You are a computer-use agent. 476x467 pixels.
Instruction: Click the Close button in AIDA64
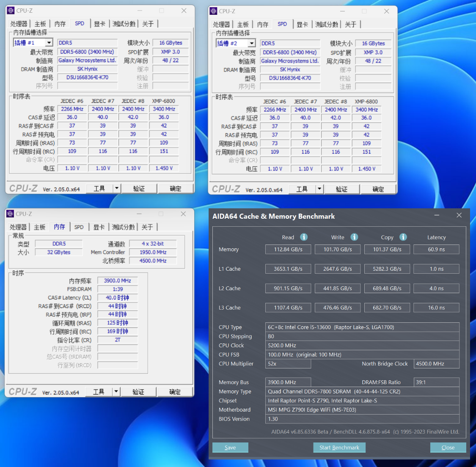pos(448,447)
